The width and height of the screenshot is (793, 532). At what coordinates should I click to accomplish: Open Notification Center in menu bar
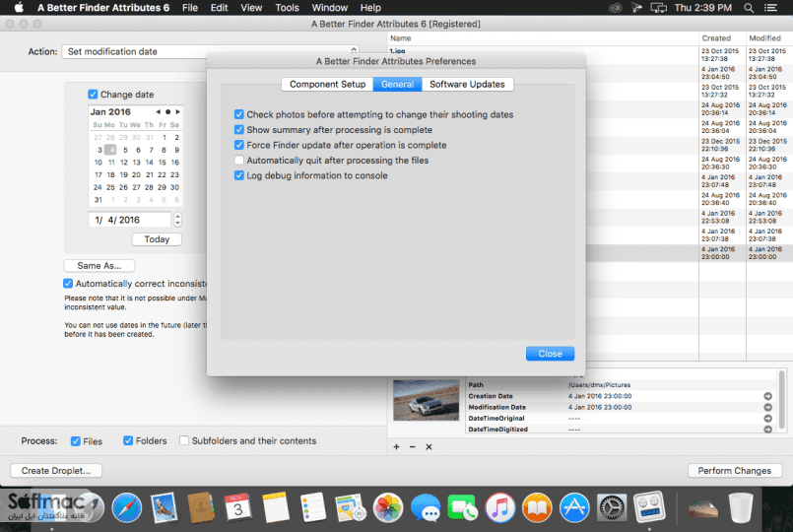(x=770, y=8)
